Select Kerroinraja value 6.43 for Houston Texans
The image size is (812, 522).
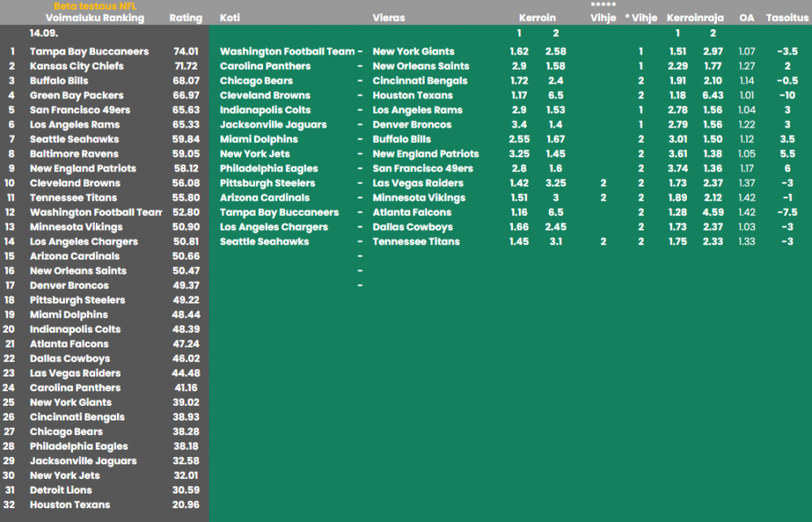point(713,95)
